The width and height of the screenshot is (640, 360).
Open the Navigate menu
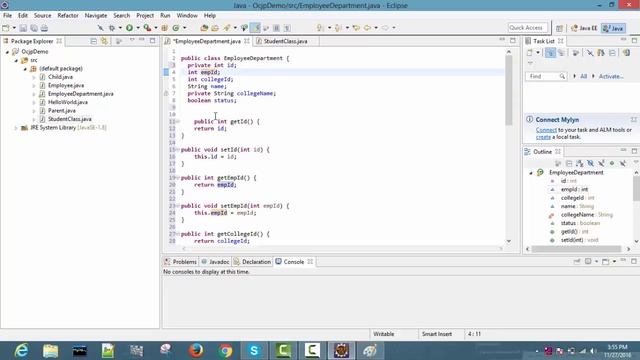pyautogui.click(x=96, y=16)
